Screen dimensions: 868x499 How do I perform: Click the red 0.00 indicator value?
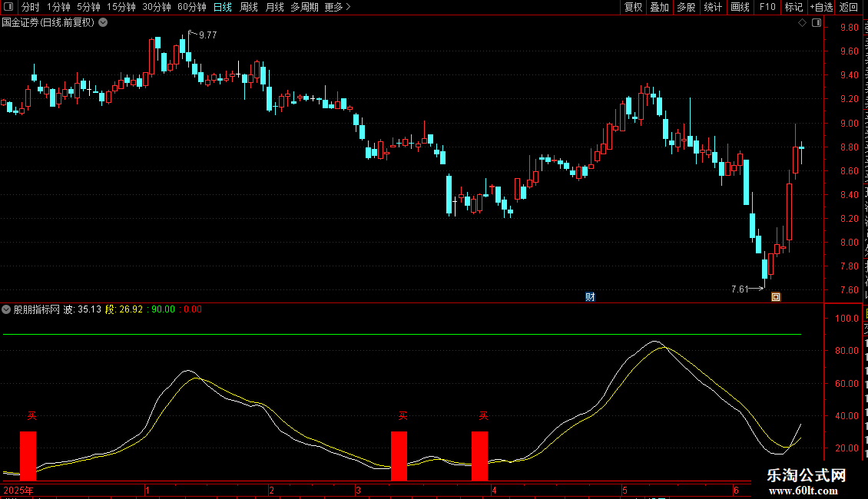[x=193, y=310]
